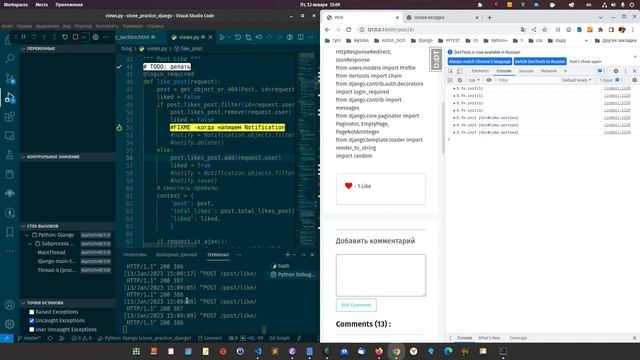
Task: Bookmark this page with the star icon
Action: click(544, 29)
